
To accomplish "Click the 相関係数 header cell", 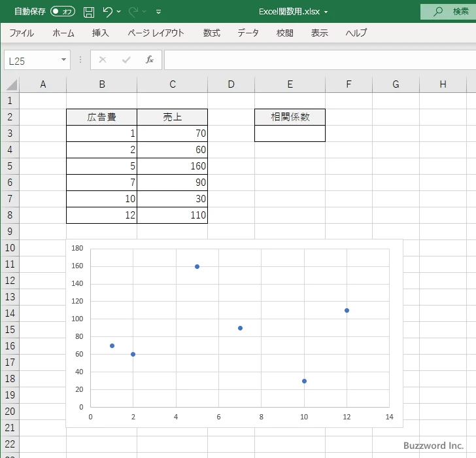I will [290, 117].
